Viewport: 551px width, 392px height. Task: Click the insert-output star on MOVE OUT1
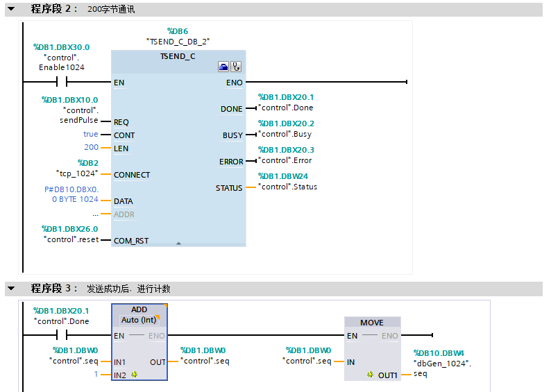point(370,375)
